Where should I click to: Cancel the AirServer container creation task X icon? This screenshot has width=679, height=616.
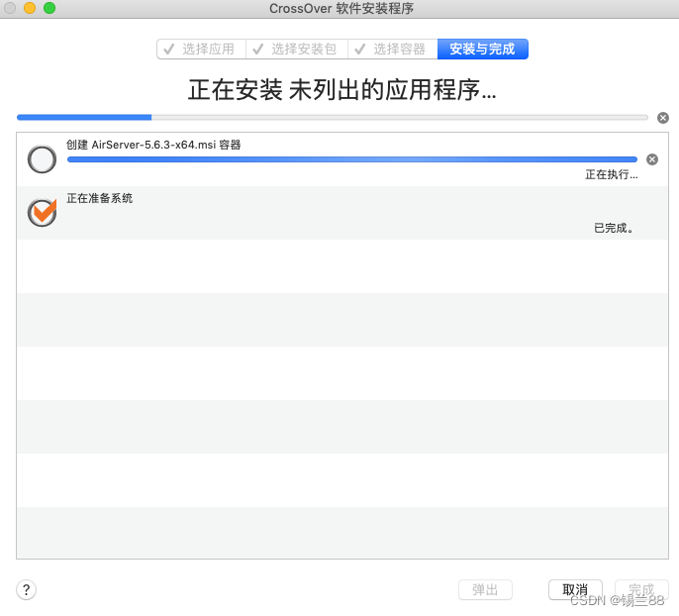pos(651,159)
